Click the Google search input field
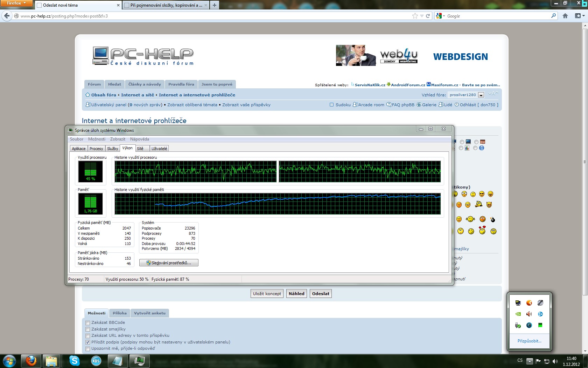This screenshot has height=368, width=588. click(497, 16)
